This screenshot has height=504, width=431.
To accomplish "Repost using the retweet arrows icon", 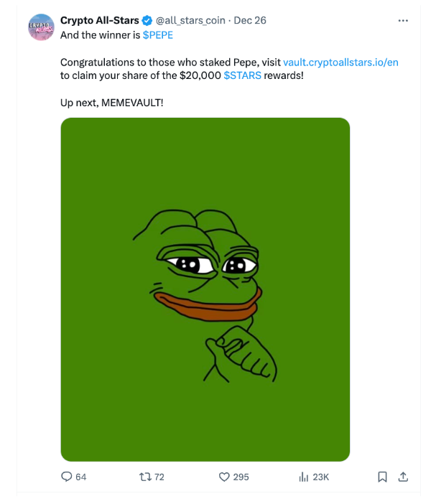I will point(144,477).
